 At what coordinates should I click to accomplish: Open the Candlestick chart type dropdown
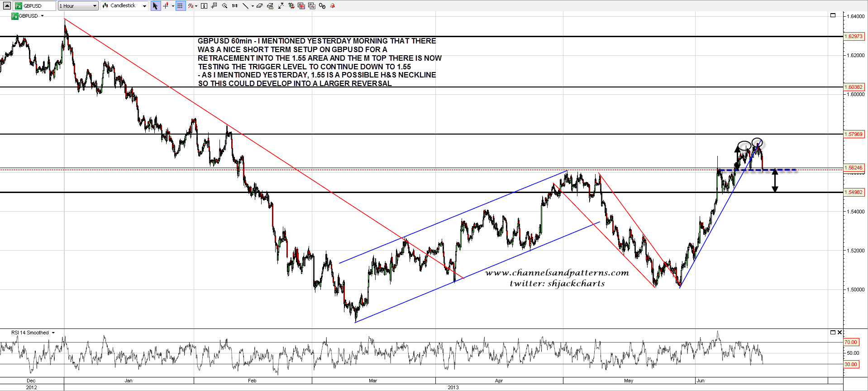124,6
